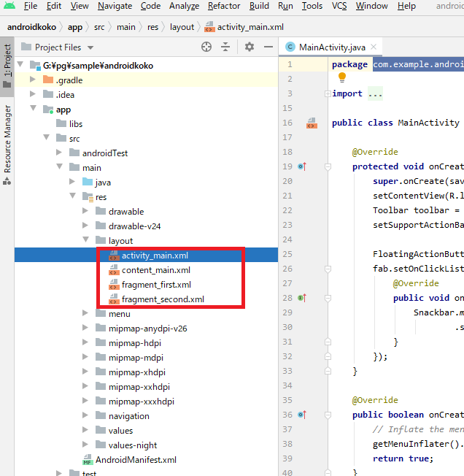
Task: Click the fragment_second.xml layout file icon
Action: [114, 299]
